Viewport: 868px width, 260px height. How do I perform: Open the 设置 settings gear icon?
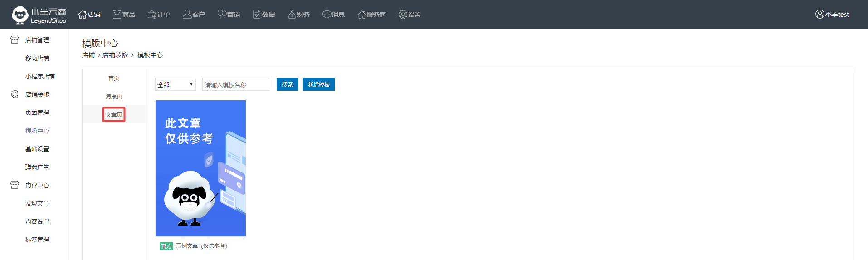pos(403,15)
